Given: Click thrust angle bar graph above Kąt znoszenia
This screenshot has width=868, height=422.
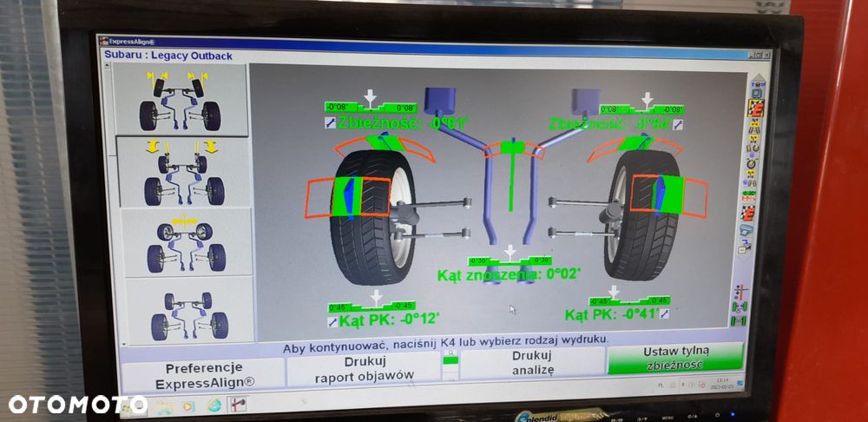Looking at the screenshot, I should (510, 260).
